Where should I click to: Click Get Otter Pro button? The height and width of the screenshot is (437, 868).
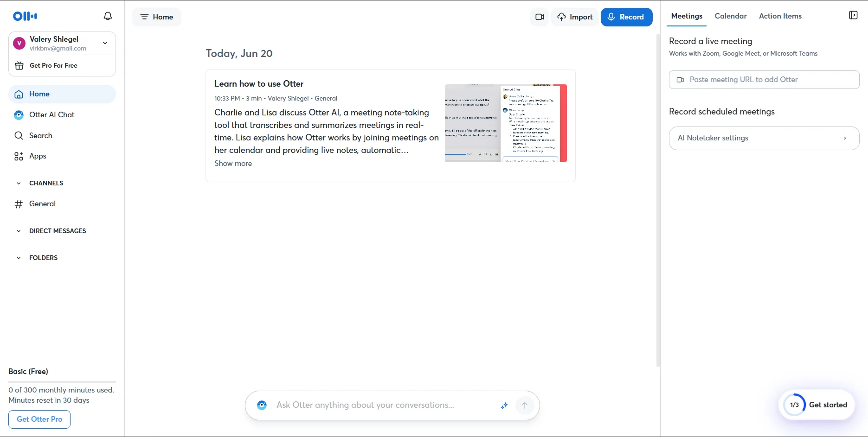(39, 419)
